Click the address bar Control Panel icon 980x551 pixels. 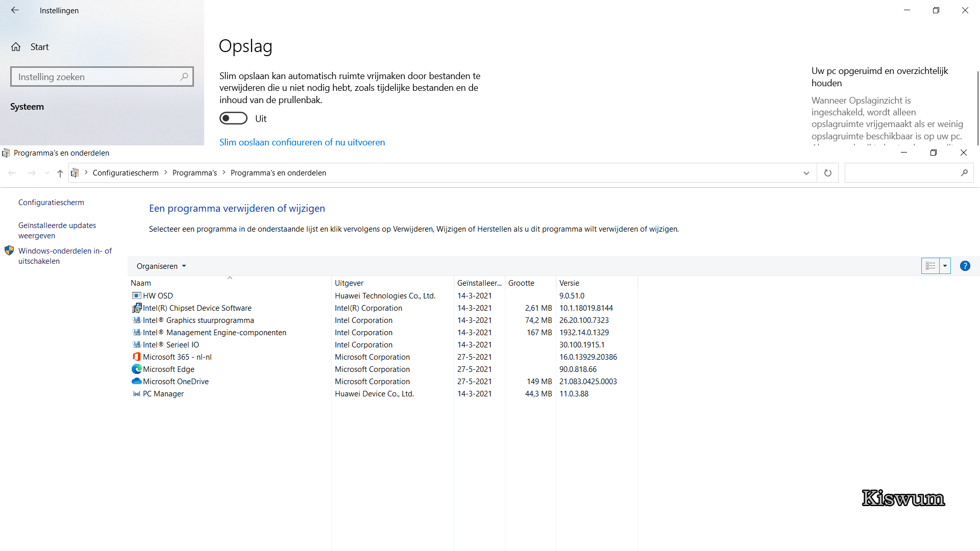click(75, 173)
